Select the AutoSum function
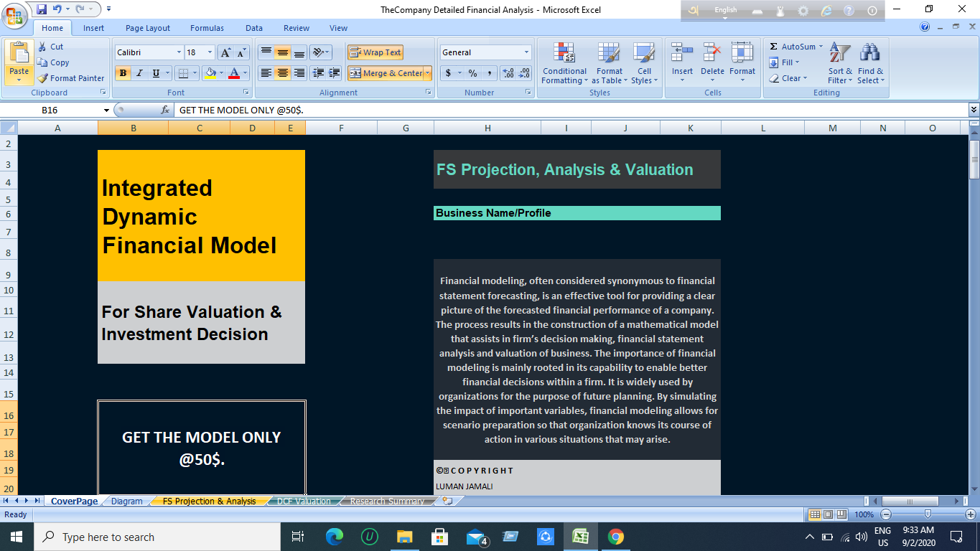The image size is (980, 551). pos(795,46)
